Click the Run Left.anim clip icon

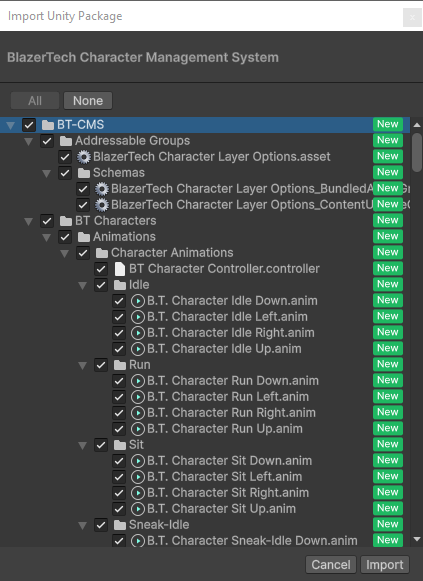[138, 397]
